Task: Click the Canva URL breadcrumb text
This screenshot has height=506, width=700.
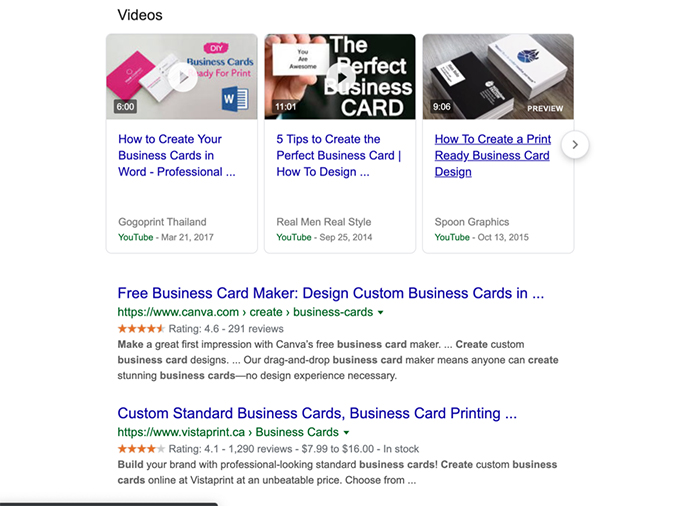Action: coord(244,313)
